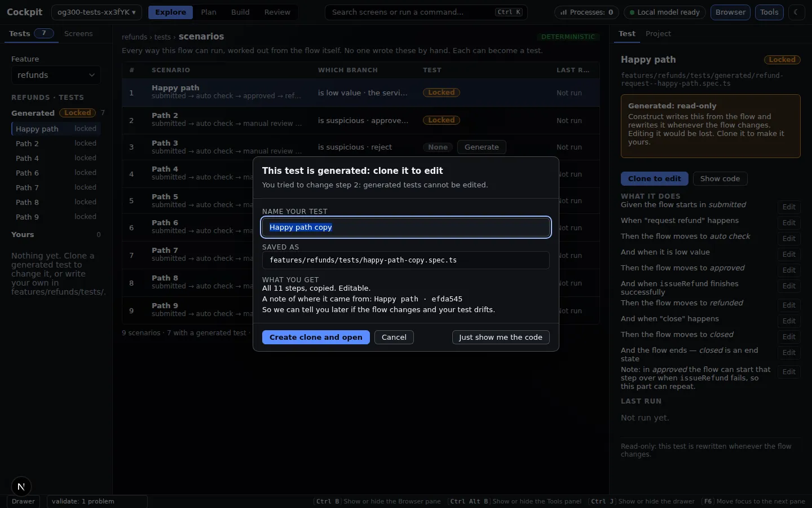Click the tests breadcrumb link
The image size is (812, 508).
tap(162, 37)
